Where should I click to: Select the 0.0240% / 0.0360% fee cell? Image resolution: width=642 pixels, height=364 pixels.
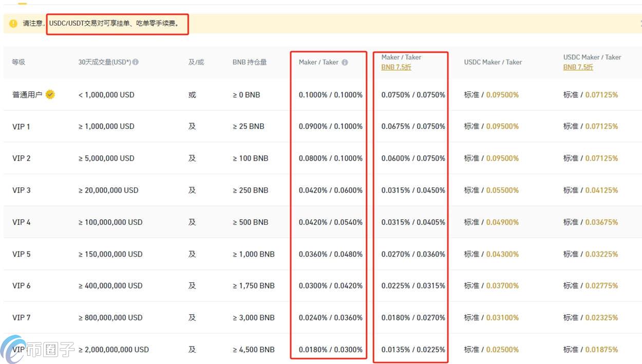331,317
